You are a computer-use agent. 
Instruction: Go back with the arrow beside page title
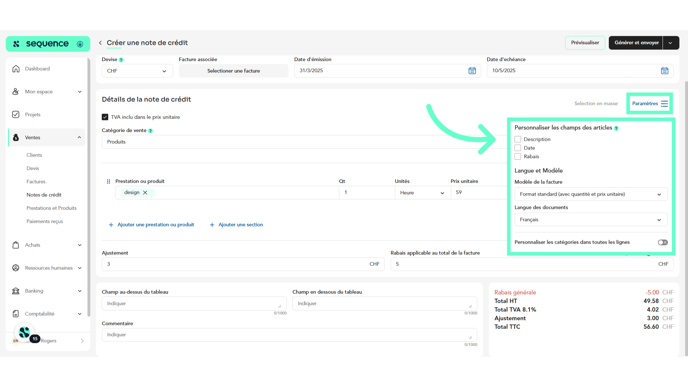click(x=100, y=43)
